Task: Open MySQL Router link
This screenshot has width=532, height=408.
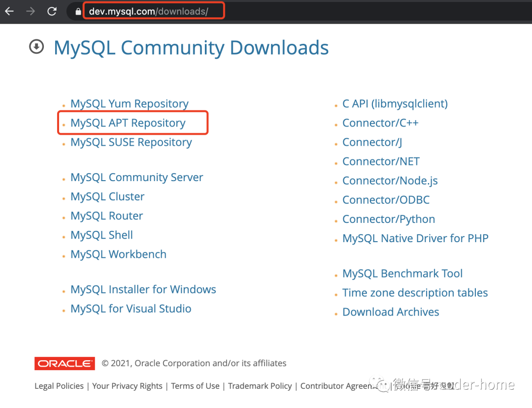Action: (106, 216)
